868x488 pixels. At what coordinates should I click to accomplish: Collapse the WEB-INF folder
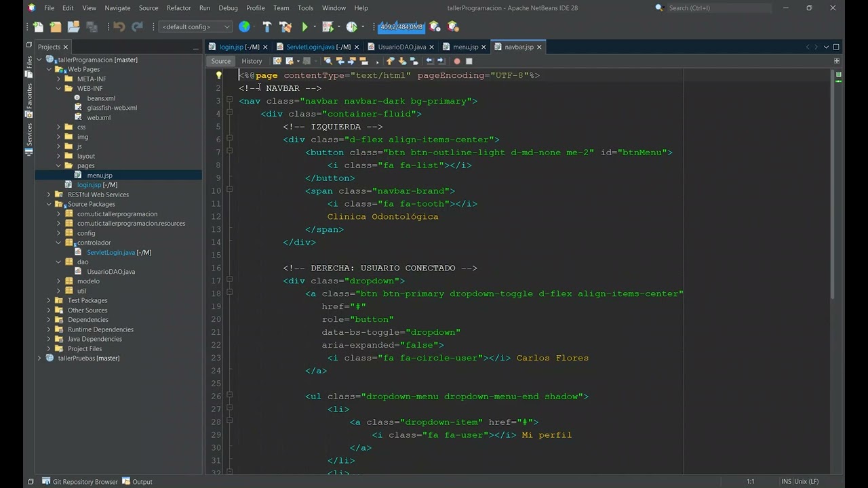click(x=58, y=88)
